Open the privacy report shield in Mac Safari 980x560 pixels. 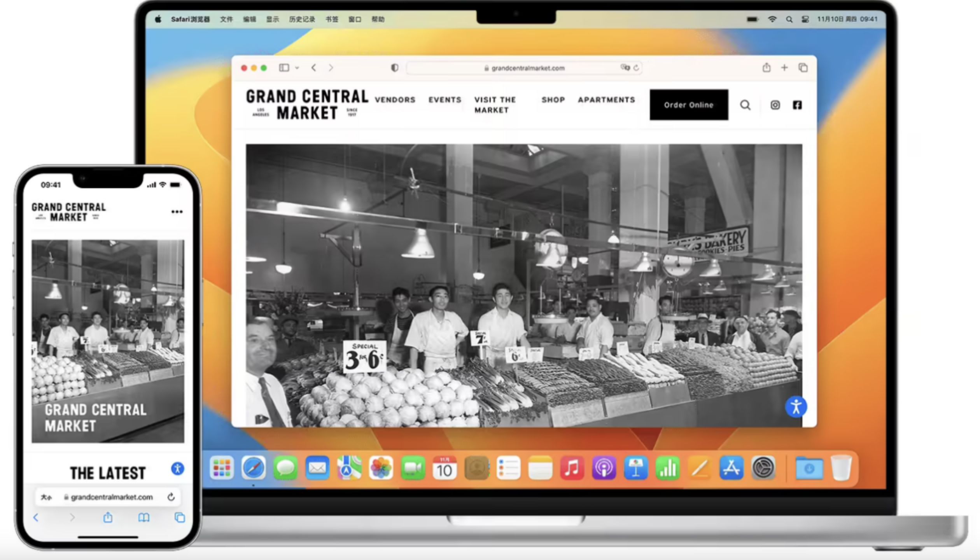coord(395,68)
